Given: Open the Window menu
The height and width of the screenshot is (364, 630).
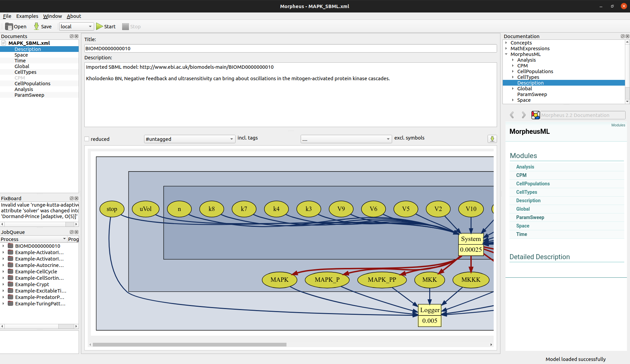Looking at the screenshot, I should 53,16.
